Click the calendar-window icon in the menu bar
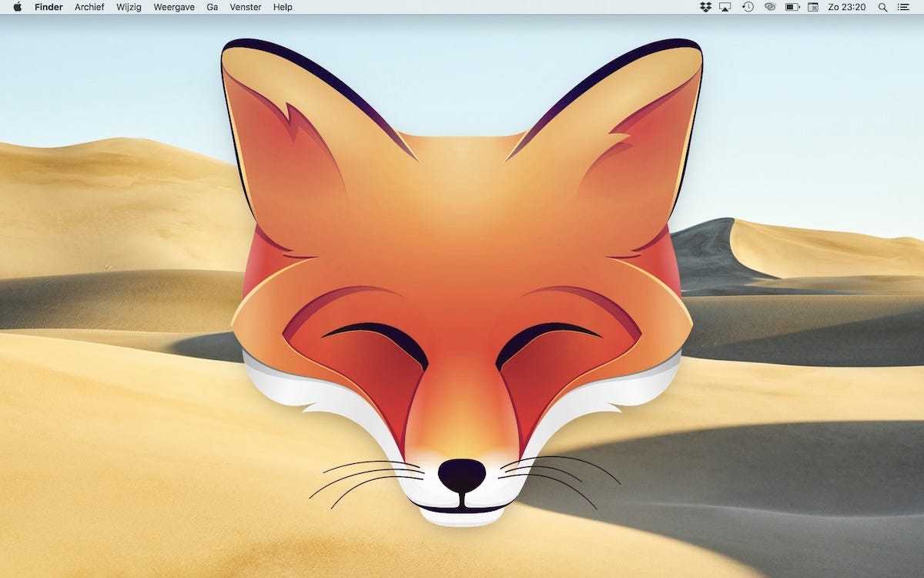The width and height of the screenshot is (924, 578). 813,7
